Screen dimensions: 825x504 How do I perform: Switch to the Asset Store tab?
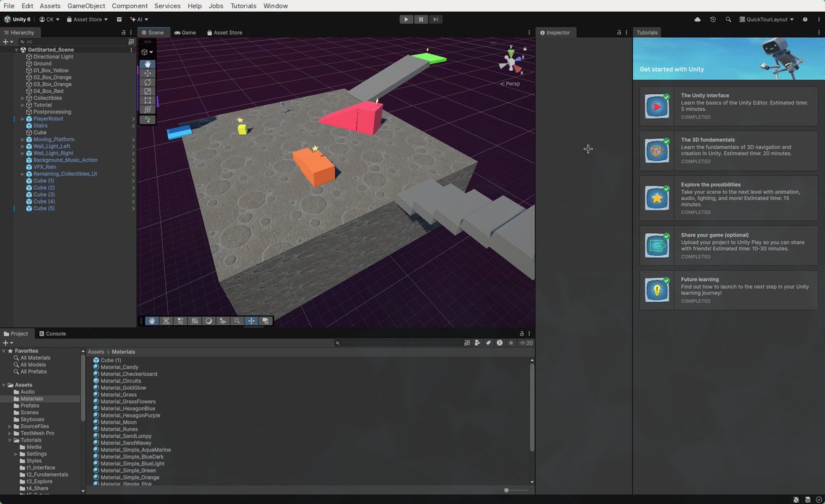pyautogui.click(x=224, y=32)
